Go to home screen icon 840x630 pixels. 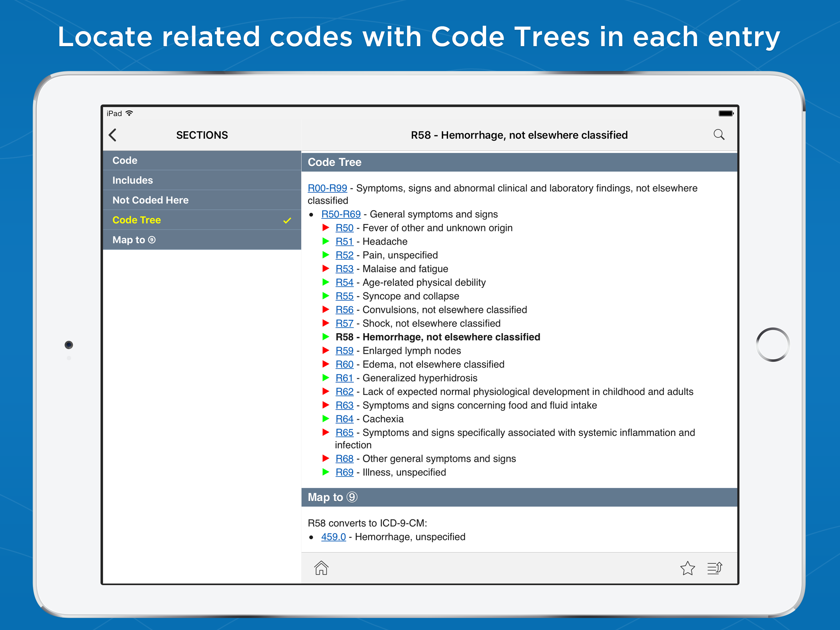pos(321,568)
